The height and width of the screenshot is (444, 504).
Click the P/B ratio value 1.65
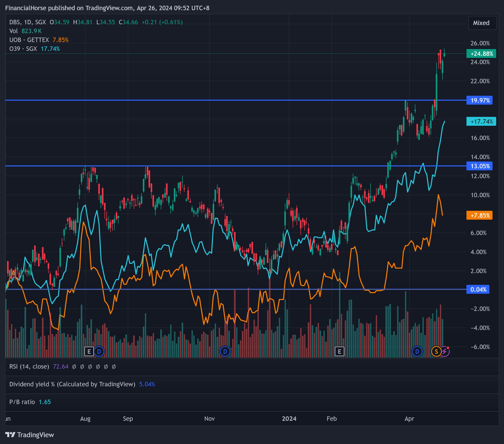pos(45,402)
